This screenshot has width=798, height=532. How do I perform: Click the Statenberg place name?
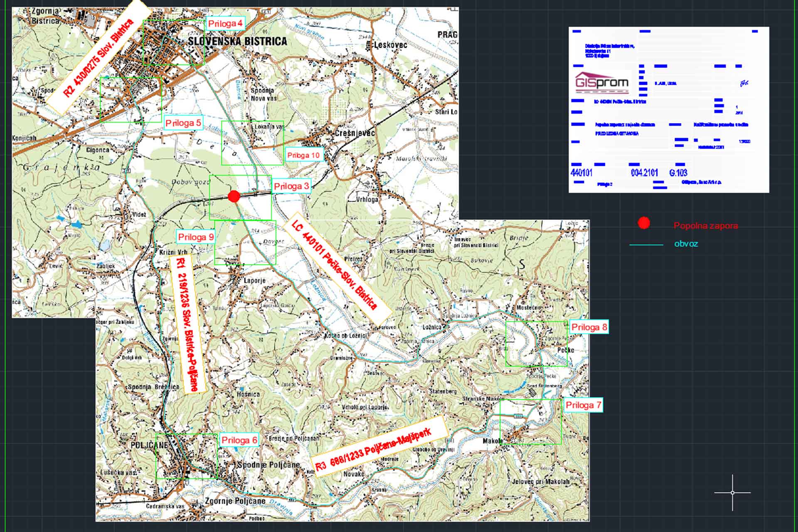click(443, 392)
